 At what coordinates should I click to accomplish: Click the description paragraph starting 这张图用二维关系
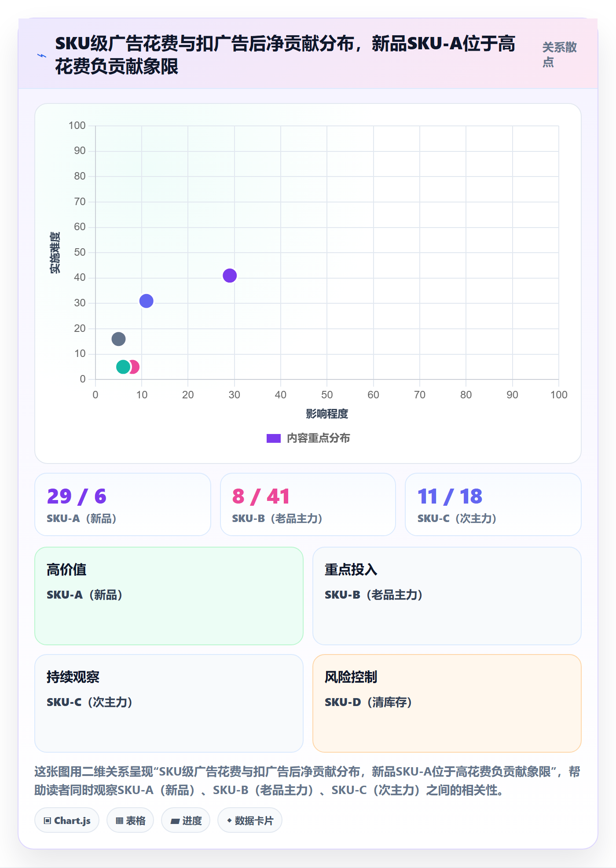click(x=308, y=781)
